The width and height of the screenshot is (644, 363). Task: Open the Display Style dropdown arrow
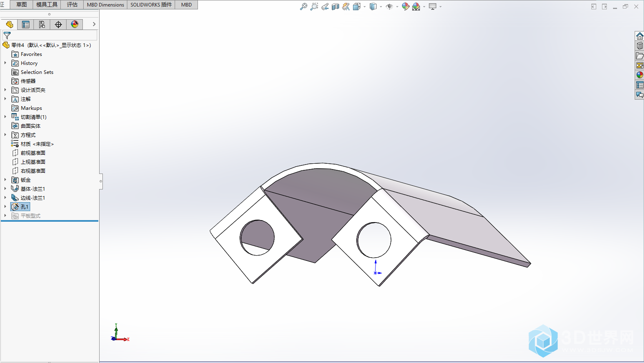(x=381, y=7)
